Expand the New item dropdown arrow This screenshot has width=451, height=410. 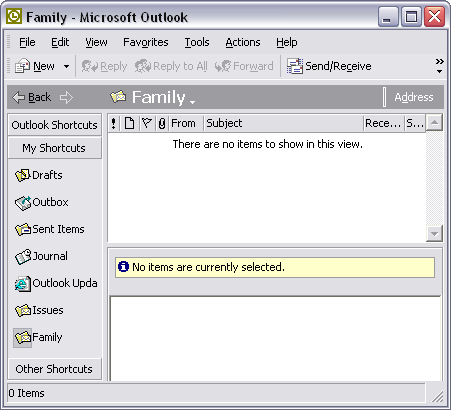click(x=67, y=66)
